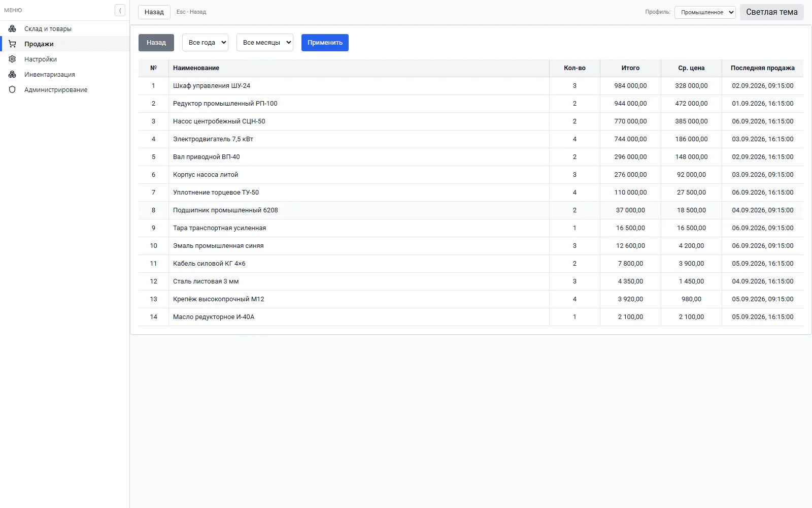Select row Эмаль промышленная синяя

pos(471,246)
